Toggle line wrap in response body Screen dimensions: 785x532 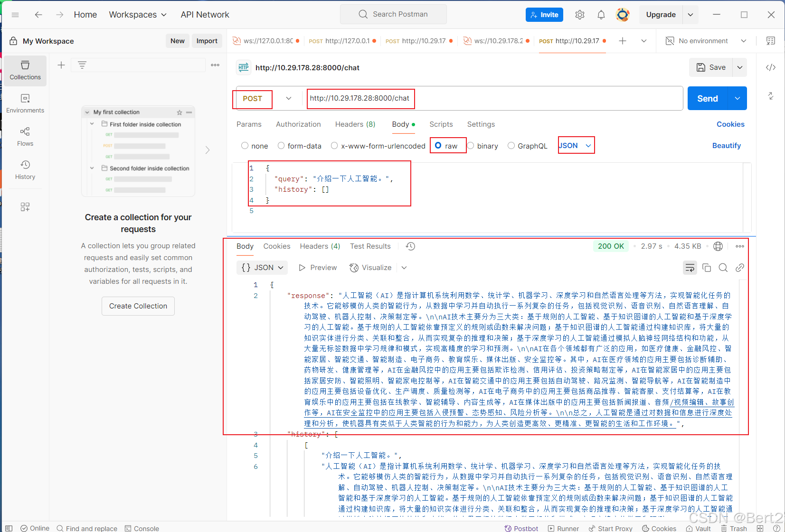pos(690,268)
